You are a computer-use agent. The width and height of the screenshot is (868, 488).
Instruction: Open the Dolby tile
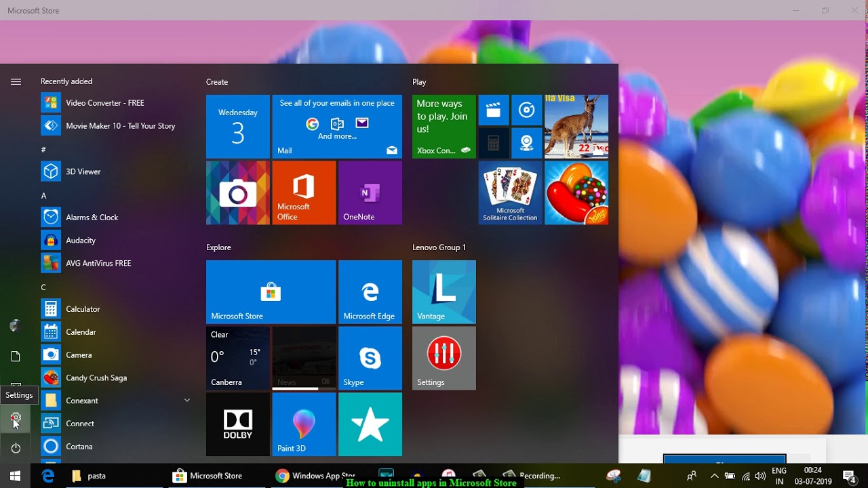click(238, 424)
